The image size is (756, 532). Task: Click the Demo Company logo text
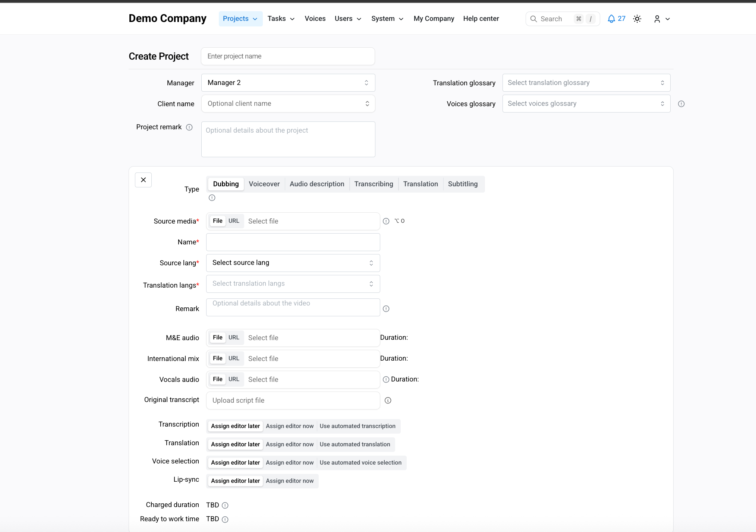[167, 19]
